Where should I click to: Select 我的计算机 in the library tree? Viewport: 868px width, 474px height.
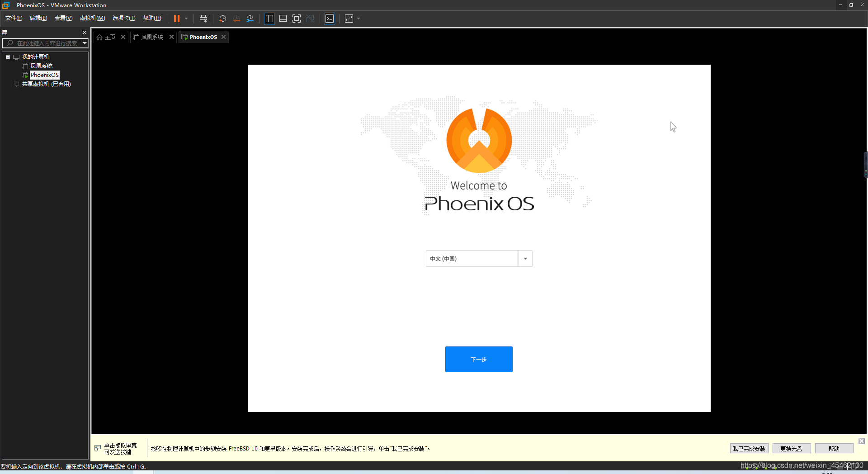pos(36,57)
